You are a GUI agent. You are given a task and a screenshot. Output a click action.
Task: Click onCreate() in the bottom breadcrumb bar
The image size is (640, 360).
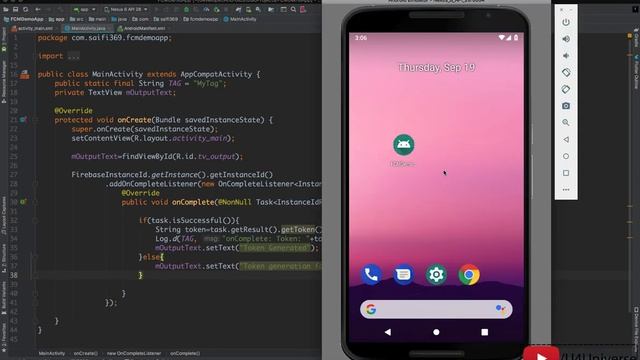tap(85, 353)
